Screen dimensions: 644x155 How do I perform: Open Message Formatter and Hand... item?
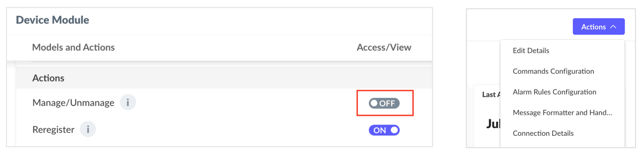pos(562,113)
